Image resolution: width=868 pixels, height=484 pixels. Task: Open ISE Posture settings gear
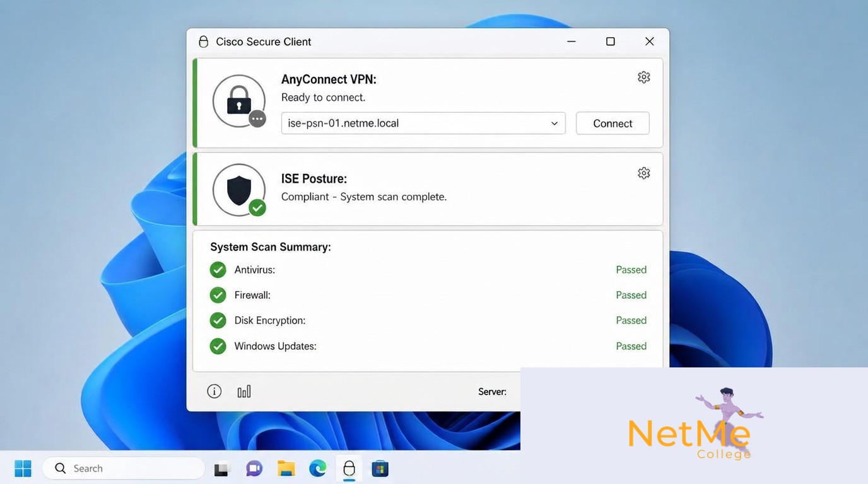pos(643,173)
